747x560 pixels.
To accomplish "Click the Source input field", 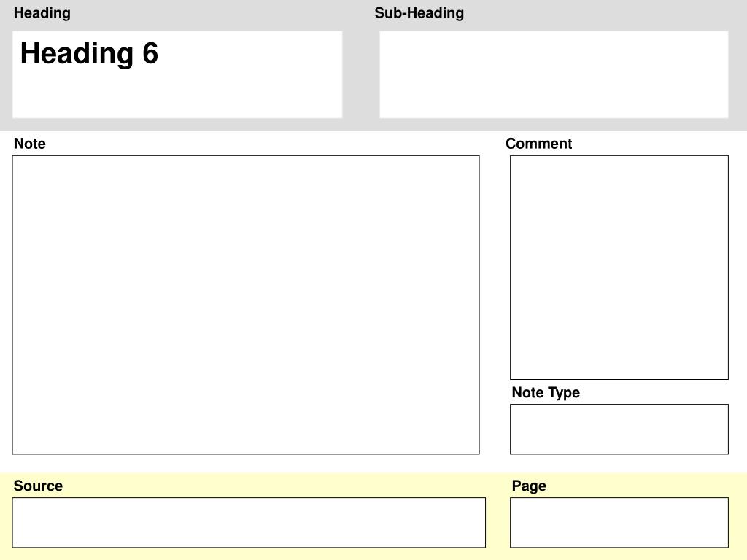I will [x=249, y=522].
